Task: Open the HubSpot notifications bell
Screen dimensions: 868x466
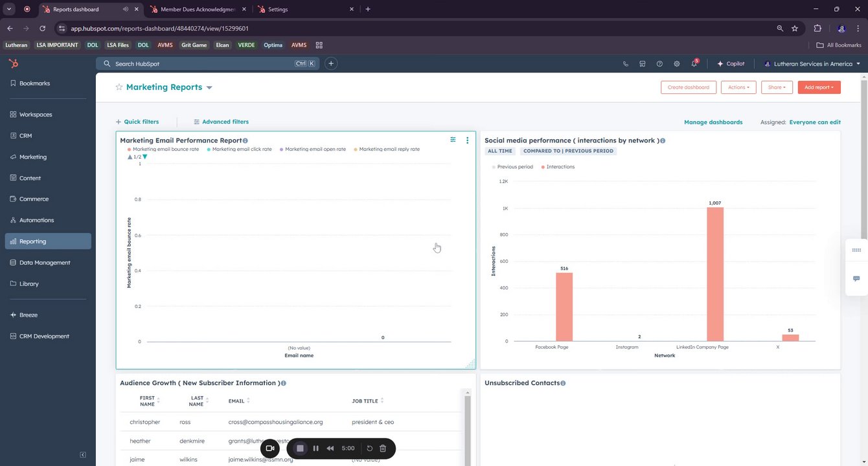Action: click(694, 64)
